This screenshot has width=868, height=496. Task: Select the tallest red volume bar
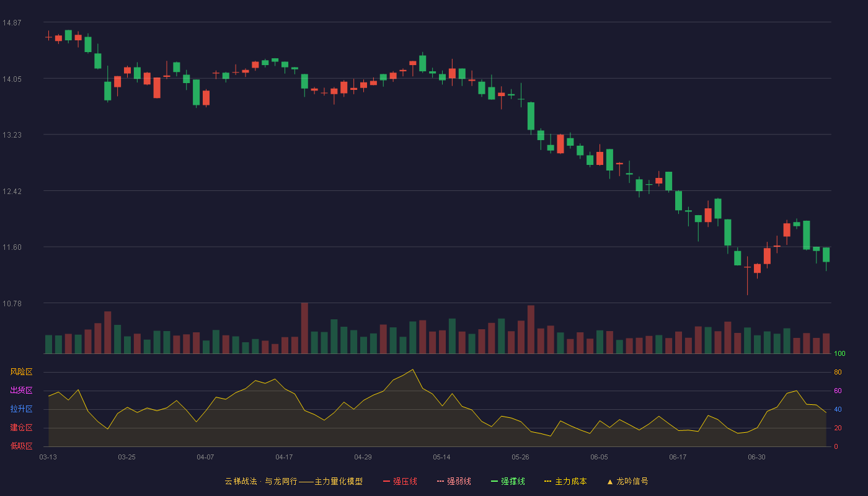304,328
